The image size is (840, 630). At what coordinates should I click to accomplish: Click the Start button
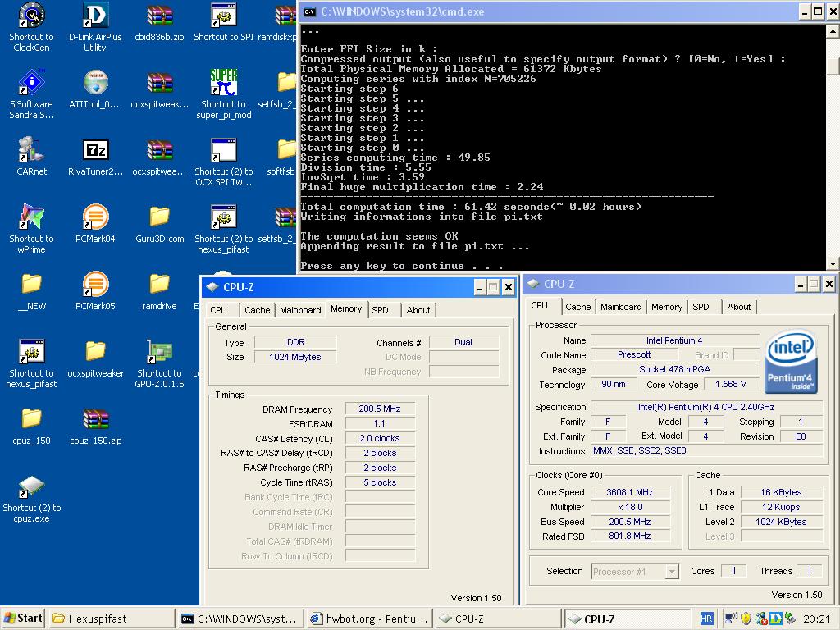point(23,619)
